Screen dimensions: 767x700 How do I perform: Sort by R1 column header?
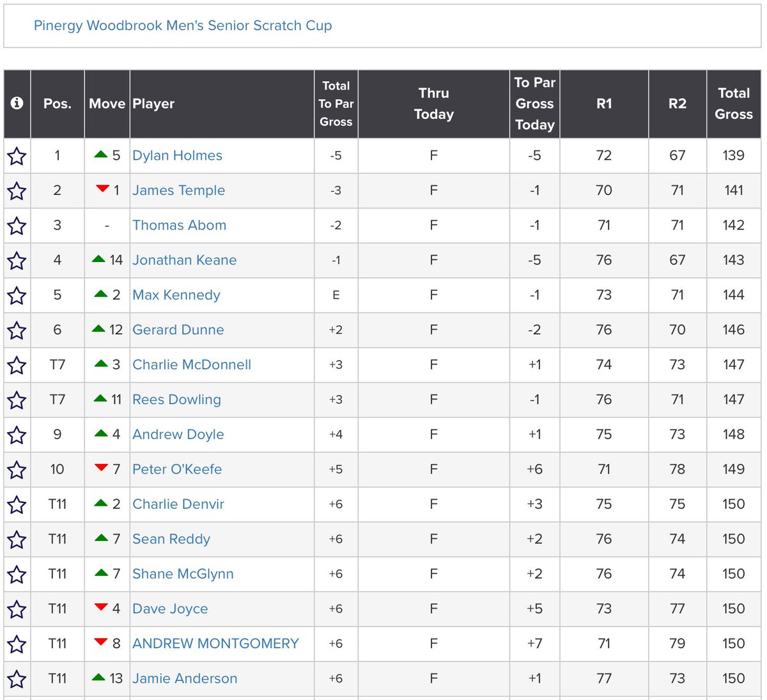[604, 104]
